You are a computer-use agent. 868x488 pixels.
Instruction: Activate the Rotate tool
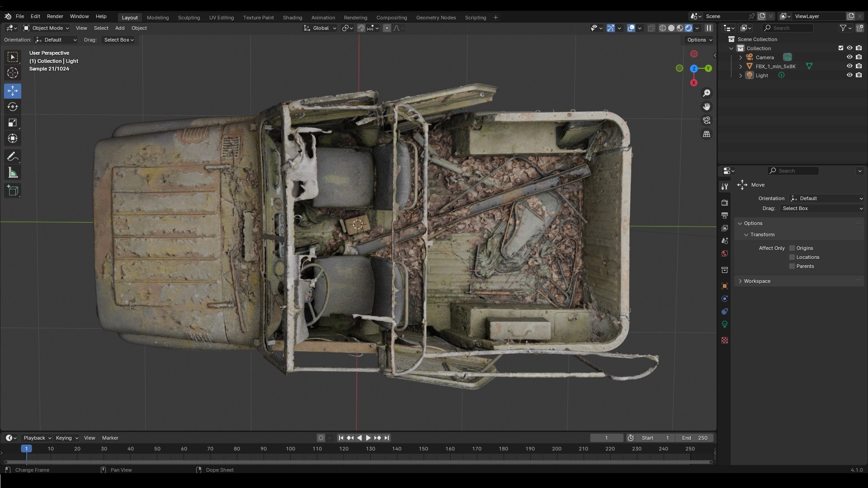pyautogui.click(x=13, y=107)
